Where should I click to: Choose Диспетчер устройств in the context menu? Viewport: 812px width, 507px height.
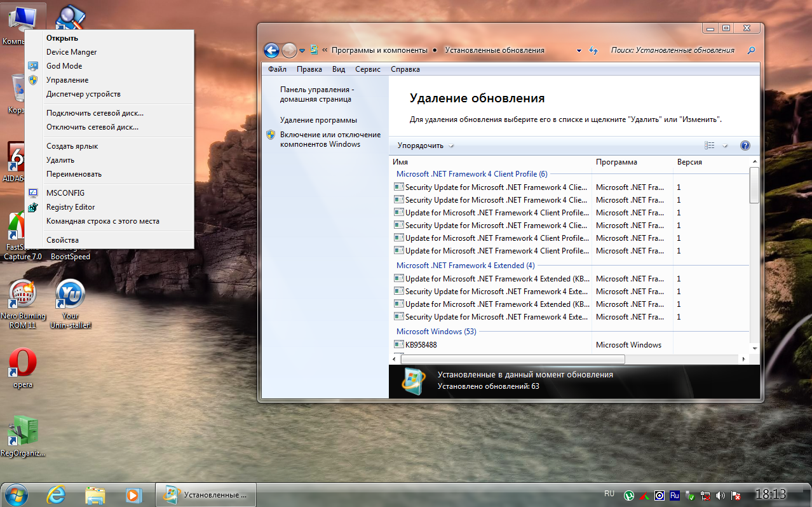click(109, 94)
